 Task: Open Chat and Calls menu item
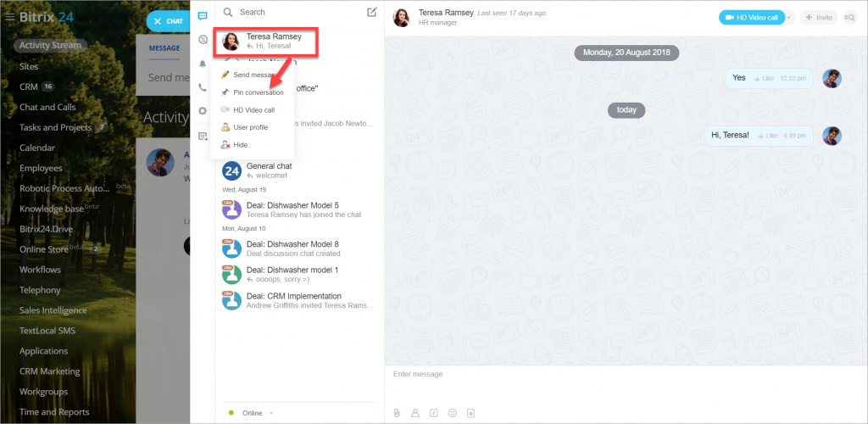47,107
